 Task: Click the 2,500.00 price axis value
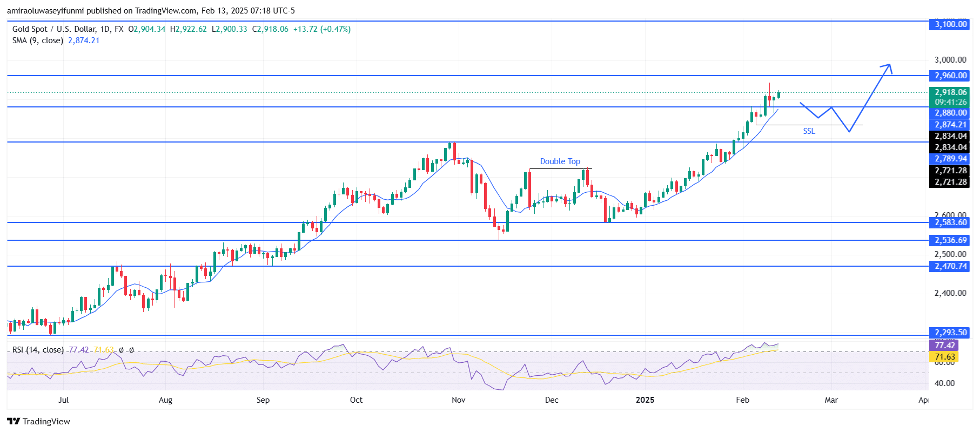click(950, 254)
